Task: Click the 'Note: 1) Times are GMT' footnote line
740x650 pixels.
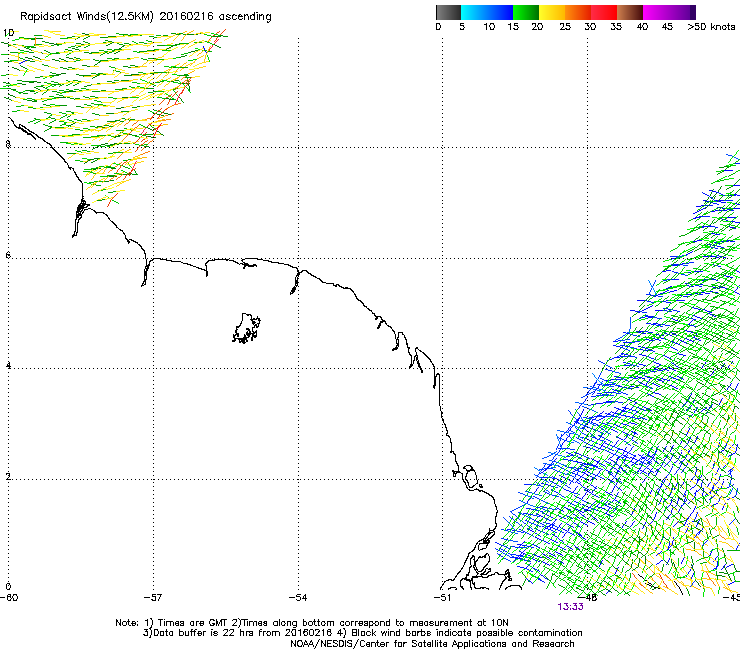Action: (312, 623)
